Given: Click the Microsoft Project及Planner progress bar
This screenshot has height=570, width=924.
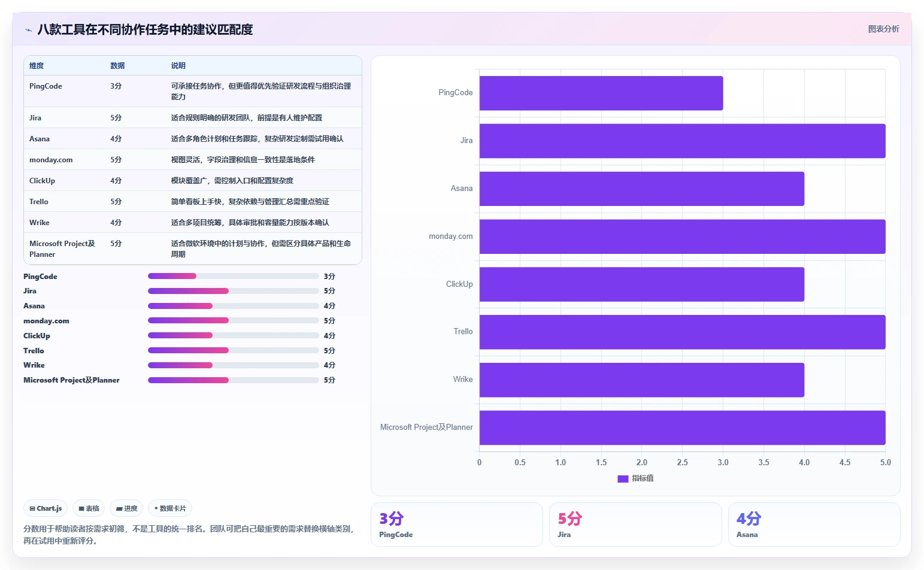Looking at the screenshot, I should (x=234, y=380).
